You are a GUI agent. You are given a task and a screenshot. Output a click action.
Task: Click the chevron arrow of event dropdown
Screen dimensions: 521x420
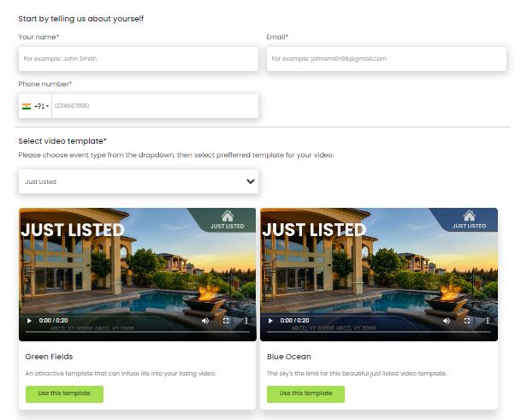tap(251, 181)
